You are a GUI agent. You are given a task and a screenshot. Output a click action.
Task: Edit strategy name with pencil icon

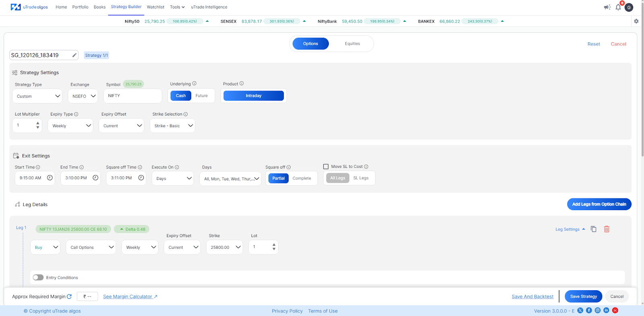pos(74,55)
